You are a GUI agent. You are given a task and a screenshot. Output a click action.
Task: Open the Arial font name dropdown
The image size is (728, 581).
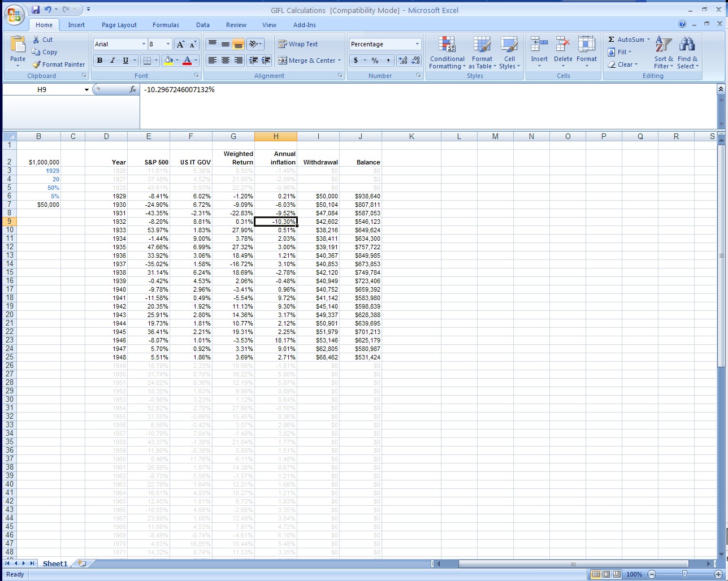pos(144,44)
